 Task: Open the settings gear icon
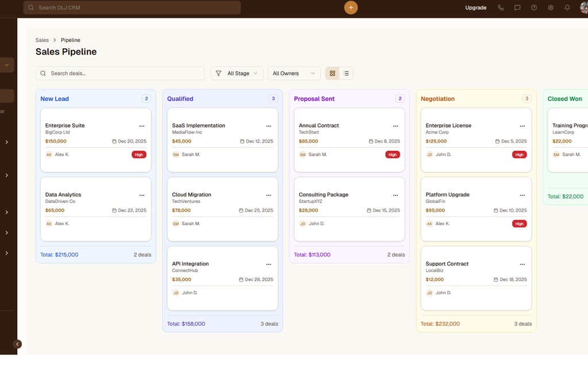(x=551, y=7)
